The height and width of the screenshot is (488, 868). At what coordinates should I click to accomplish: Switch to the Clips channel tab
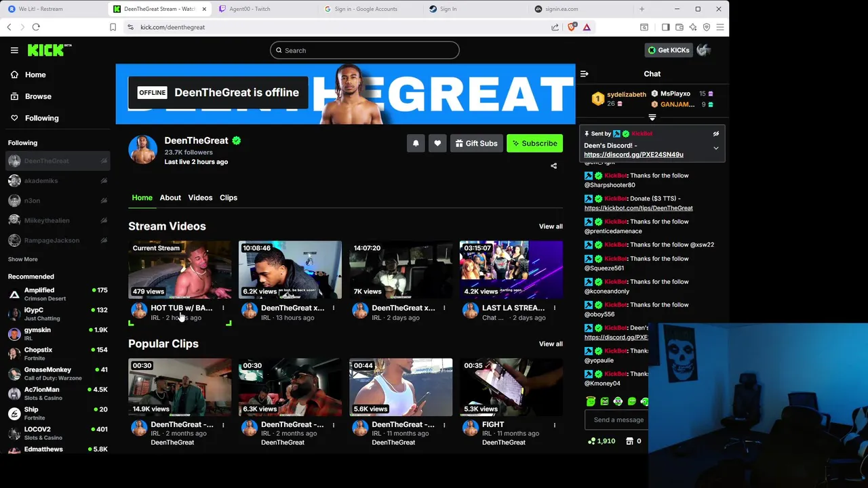(229, 197)
